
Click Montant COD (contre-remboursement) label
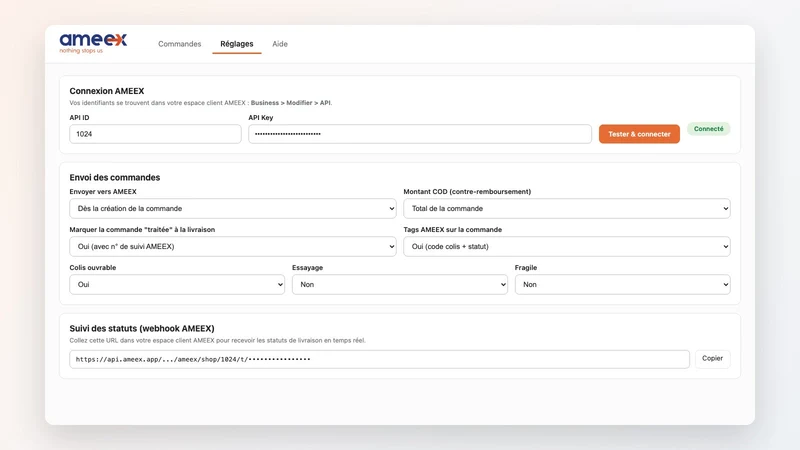pos(467,192)
